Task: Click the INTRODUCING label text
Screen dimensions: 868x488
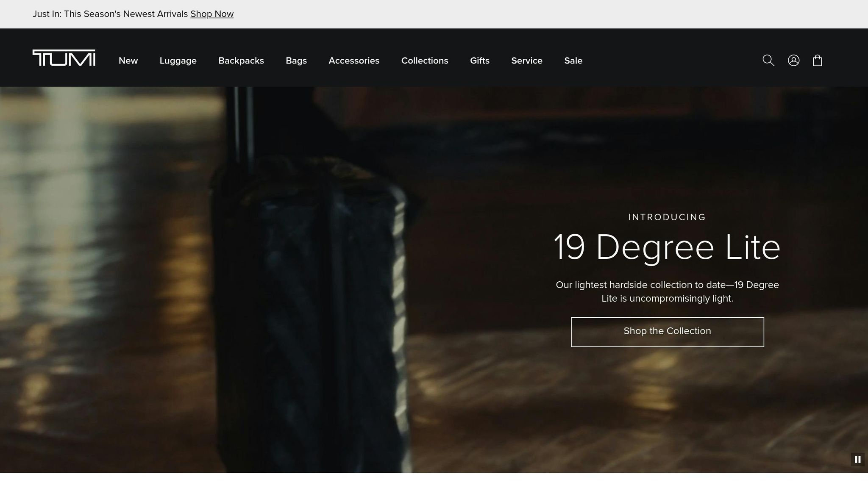Action: click(667, 217)
